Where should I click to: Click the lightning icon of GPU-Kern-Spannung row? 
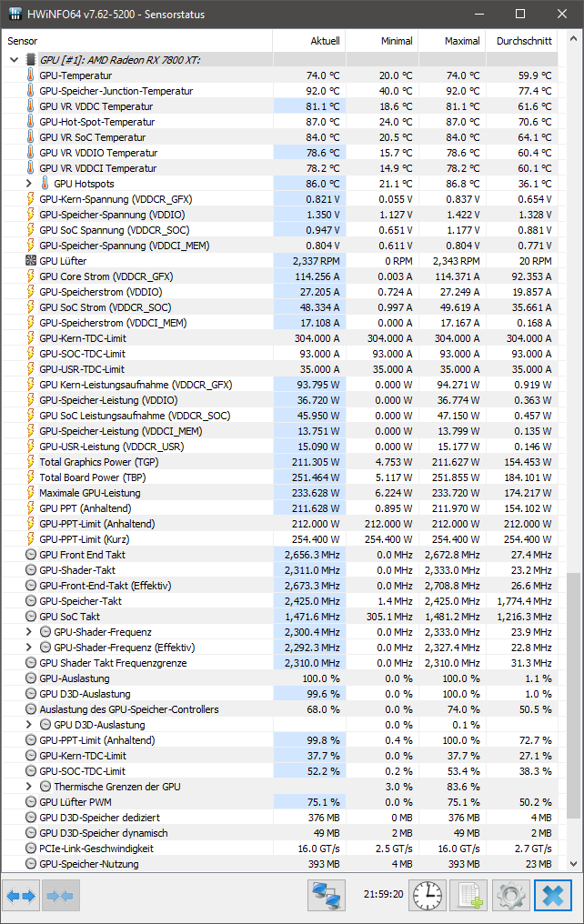coord(31,199)
